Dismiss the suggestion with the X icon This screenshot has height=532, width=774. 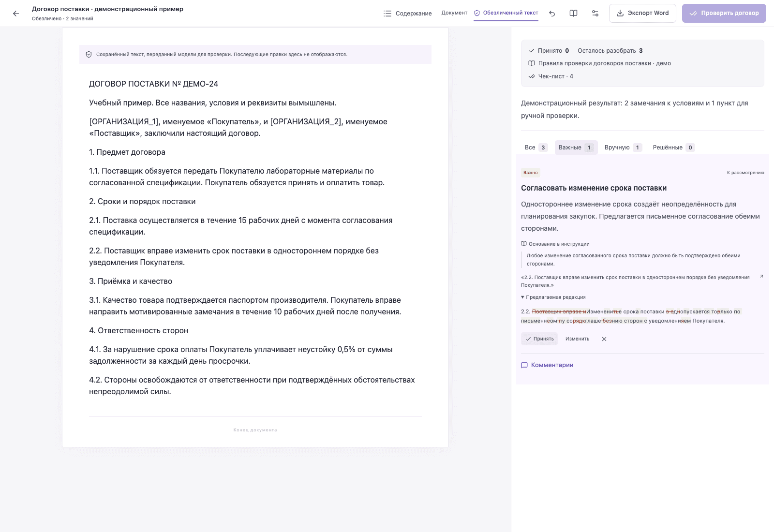tap(604, 339)
